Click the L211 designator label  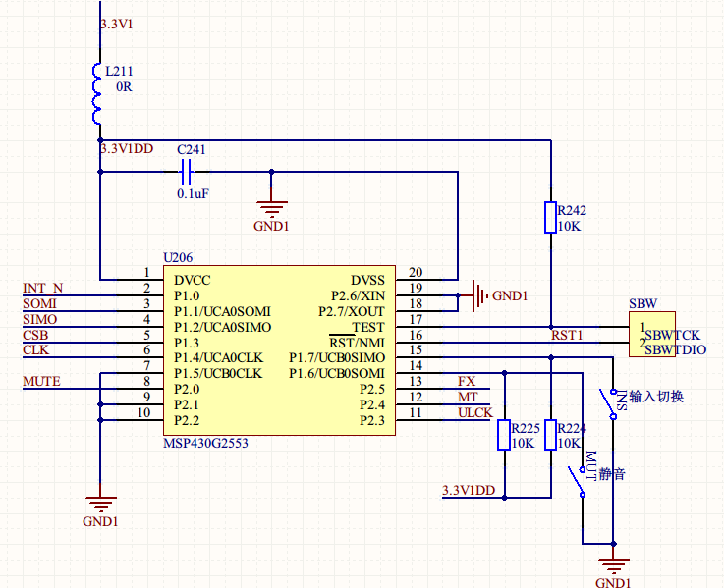click(x=119, y=71)
